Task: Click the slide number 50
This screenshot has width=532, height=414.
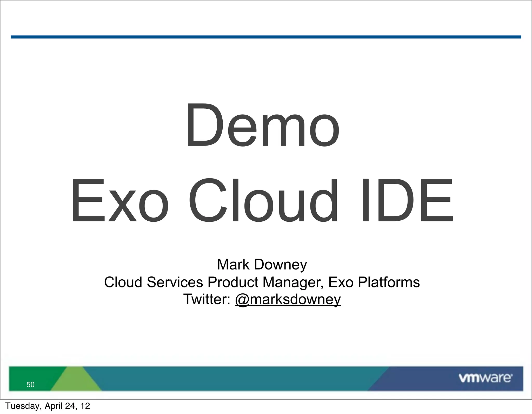Action: (x=30, y=384)
